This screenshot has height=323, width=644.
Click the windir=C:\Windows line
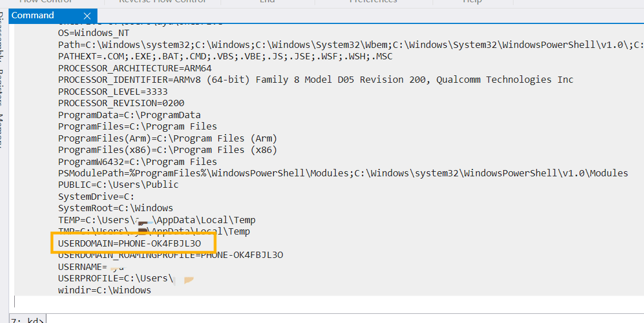tap(104, 290)
